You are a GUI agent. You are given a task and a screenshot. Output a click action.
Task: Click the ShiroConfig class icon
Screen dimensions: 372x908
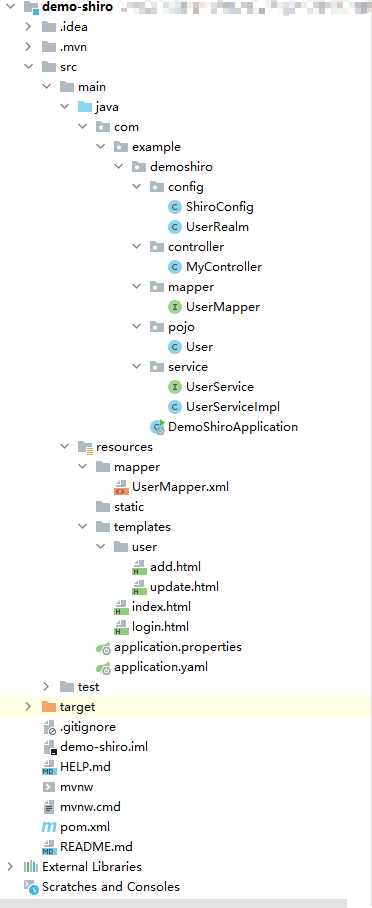point(174,207)
